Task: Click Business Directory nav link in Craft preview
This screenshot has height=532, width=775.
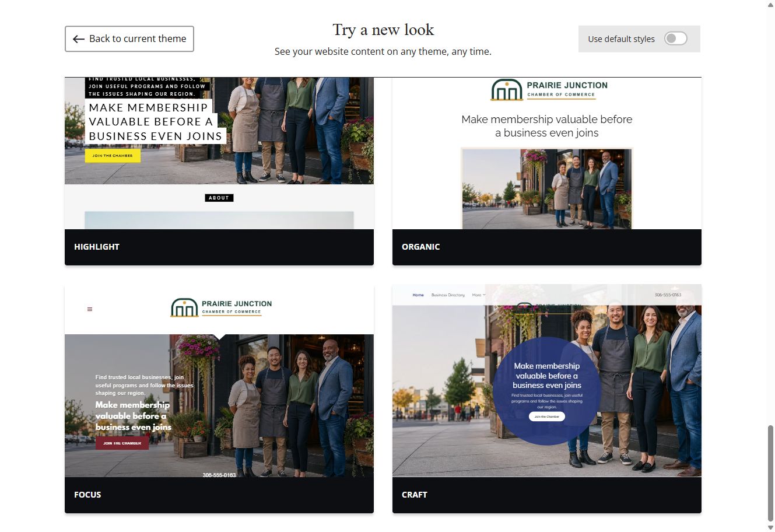Action: (448, 295)
